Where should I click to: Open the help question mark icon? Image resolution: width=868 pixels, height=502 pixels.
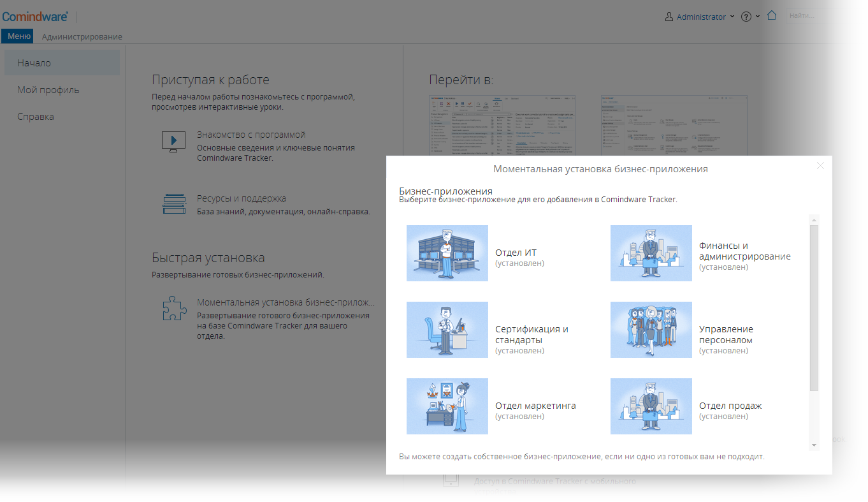pyautogui.click(x=746, y=17)
